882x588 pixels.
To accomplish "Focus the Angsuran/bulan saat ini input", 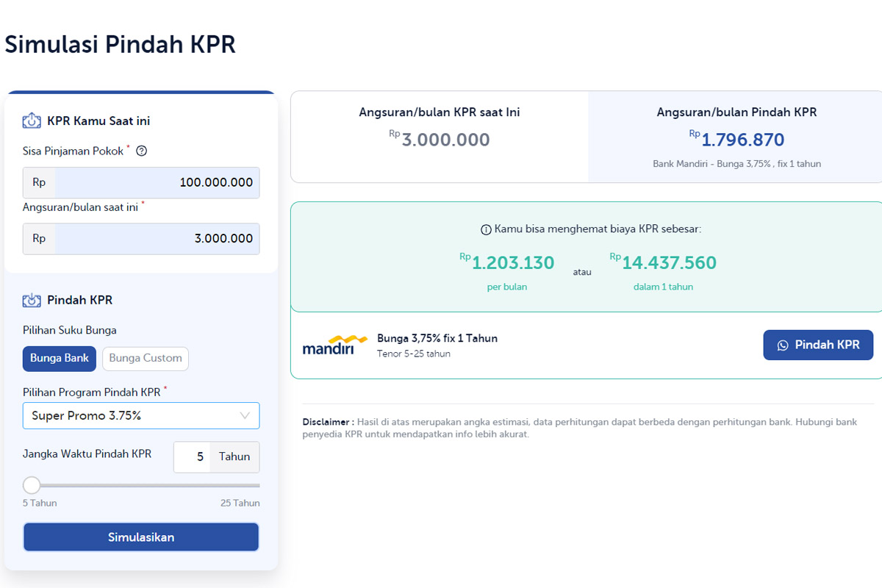I will [157, 239].
